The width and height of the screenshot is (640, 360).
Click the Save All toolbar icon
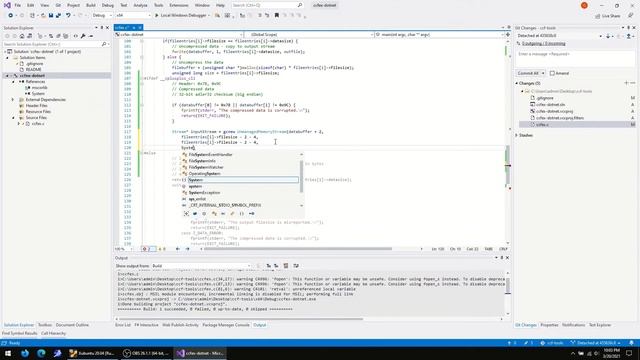[58, 16]
